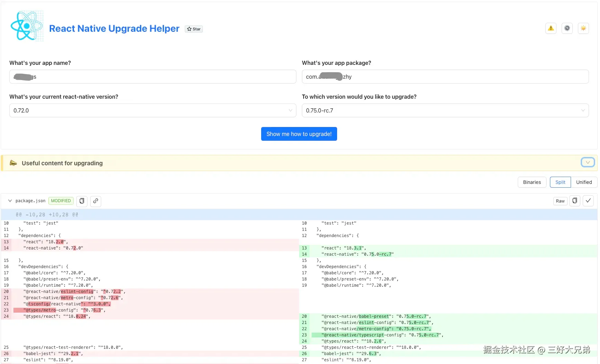The image size is (600, 364).
Task: Click the React Native atom logo
Action: 27,26
